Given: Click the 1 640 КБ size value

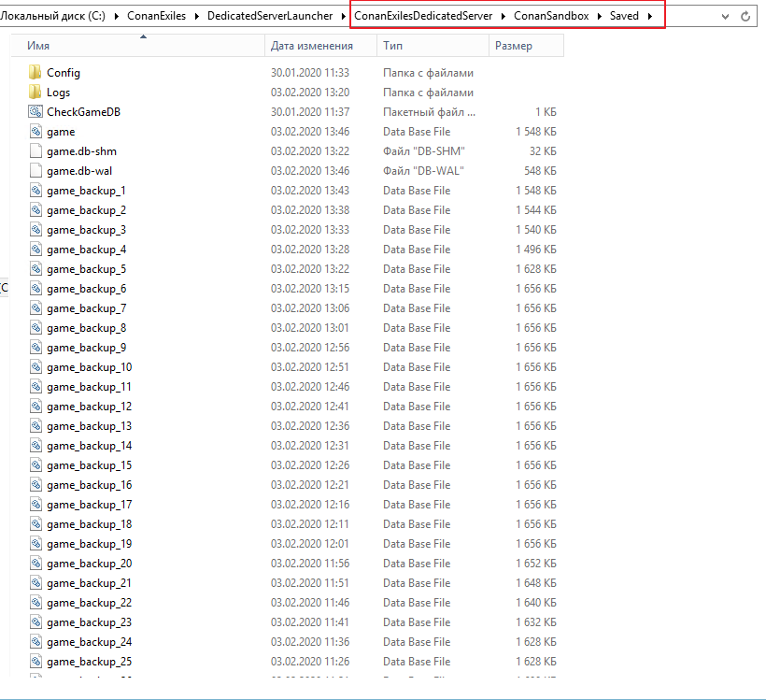Looking at the screenshot, I should (x=536, y=603).
